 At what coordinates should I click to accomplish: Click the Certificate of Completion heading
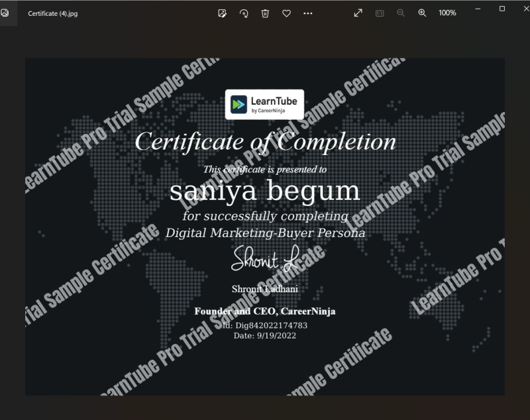coord(265,141)
